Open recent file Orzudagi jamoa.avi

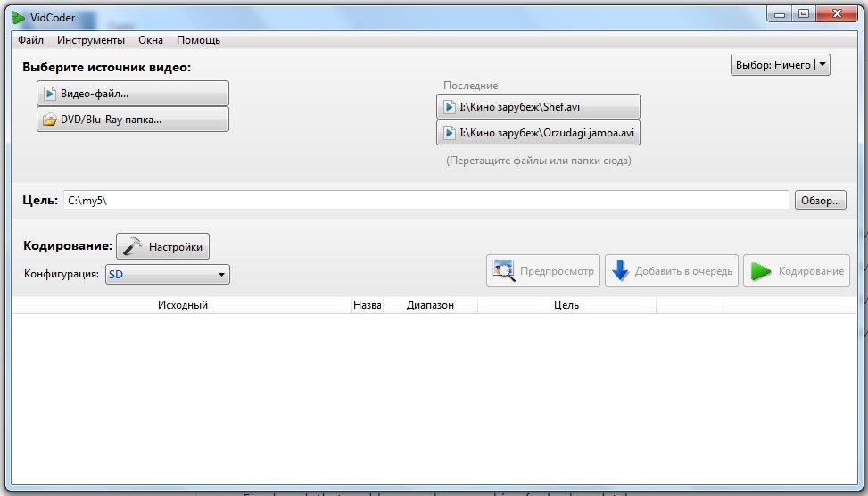tap(538, 133)
